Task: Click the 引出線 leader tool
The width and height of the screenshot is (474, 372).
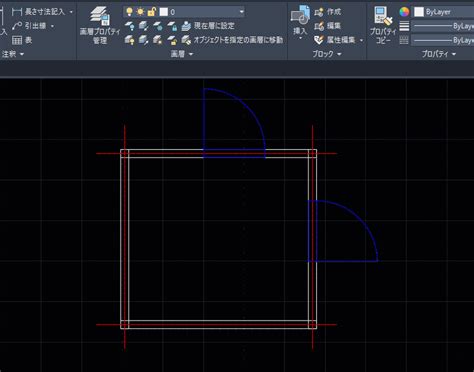Action: coord(29,26)
